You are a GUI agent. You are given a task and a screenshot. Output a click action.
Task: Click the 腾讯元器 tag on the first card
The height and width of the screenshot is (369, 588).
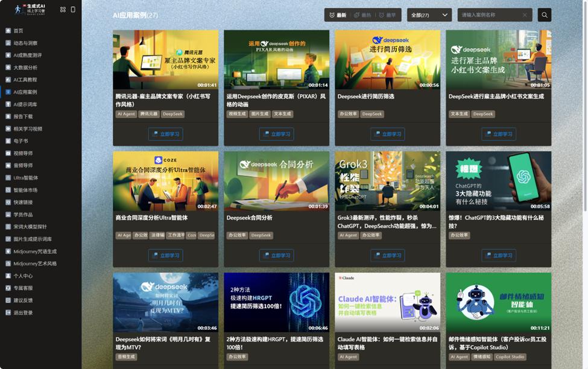[148, 114]
